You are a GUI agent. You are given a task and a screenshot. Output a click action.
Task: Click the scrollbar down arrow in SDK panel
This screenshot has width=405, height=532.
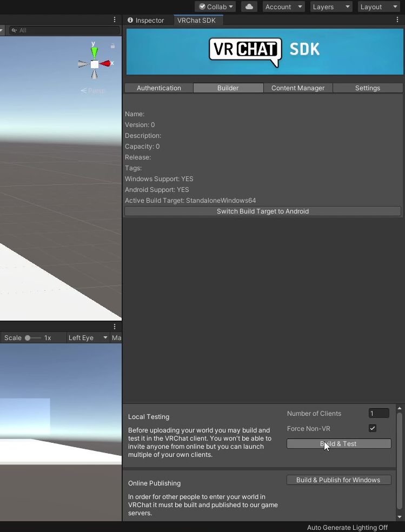pos(400,517)
